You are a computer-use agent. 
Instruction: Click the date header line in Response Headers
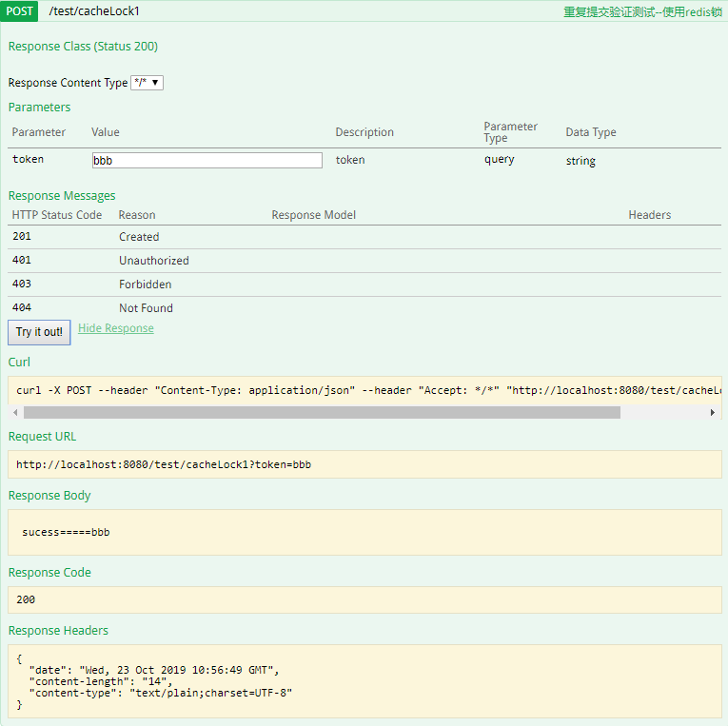[153, 670]
